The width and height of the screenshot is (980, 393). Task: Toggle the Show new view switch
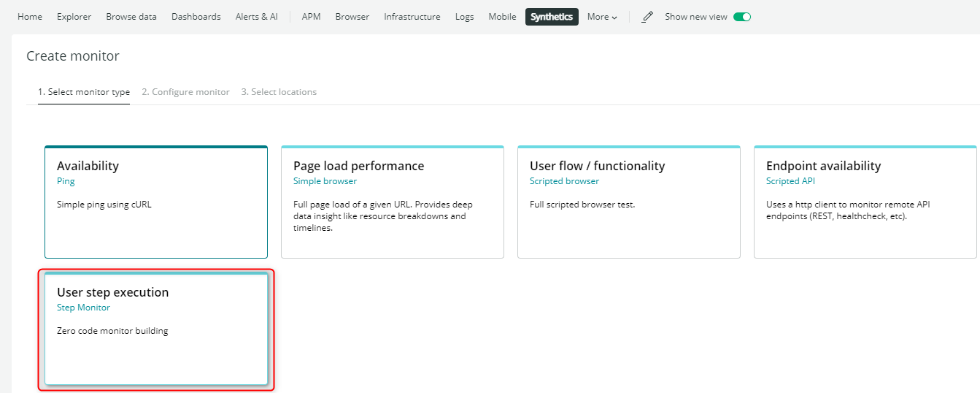pyautogui.click(x=742, y=17)
